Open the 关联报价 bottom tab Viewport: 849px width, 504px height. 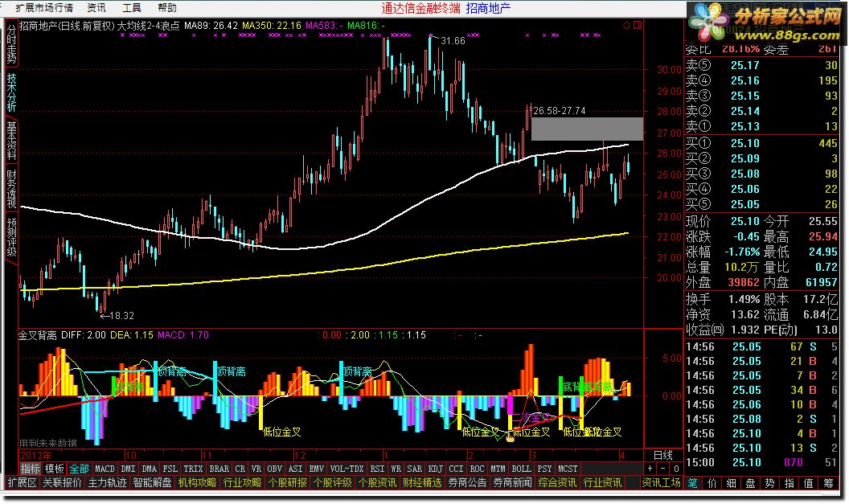pos(62,482)
